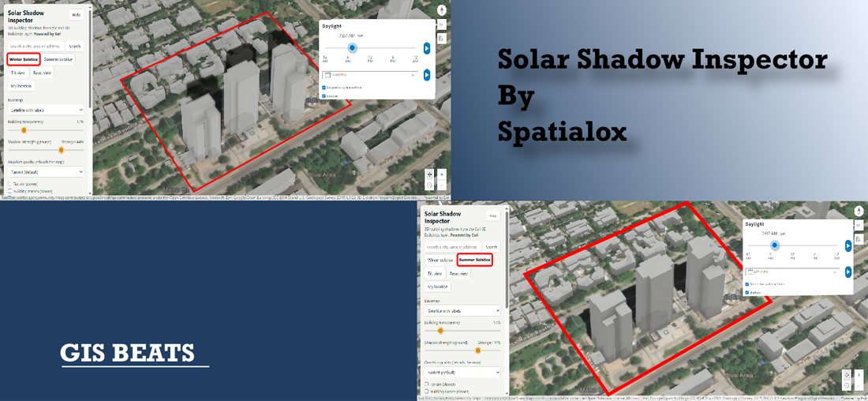Screen dimensions: 868x401
Task: Toggle Shadows checkbox in lower Daylight widget
Action: (746, 292)
